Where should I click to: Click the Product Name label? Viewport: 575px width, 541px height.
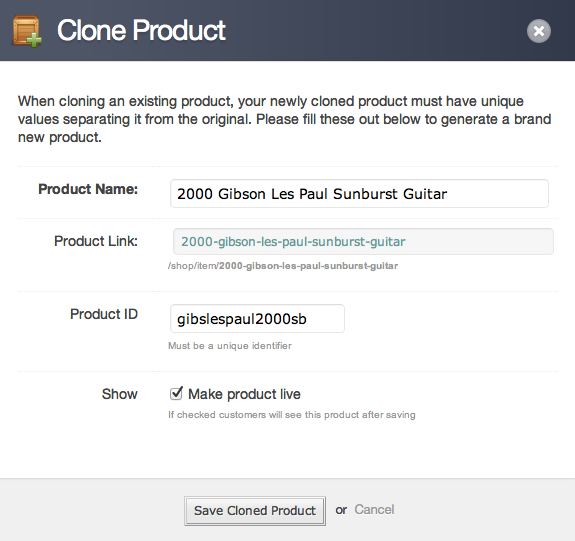(x=88, y=189)
